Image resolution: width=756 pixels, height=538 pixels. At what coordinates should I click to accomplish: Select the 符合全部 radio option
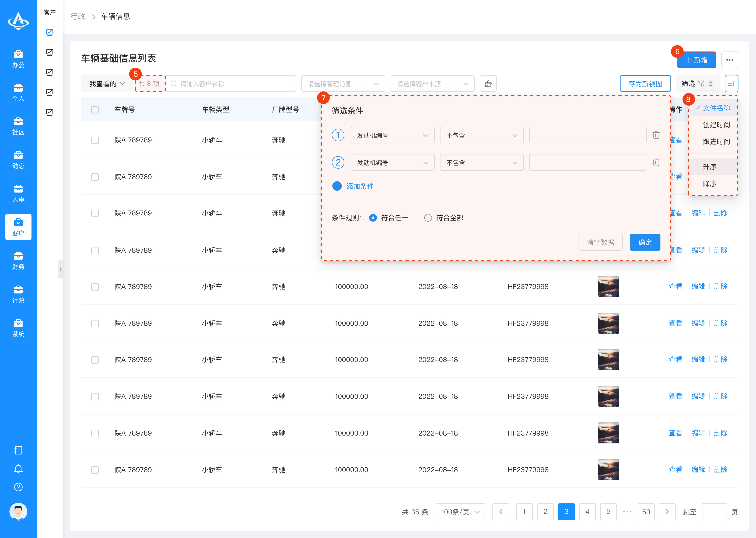[444, 218]
